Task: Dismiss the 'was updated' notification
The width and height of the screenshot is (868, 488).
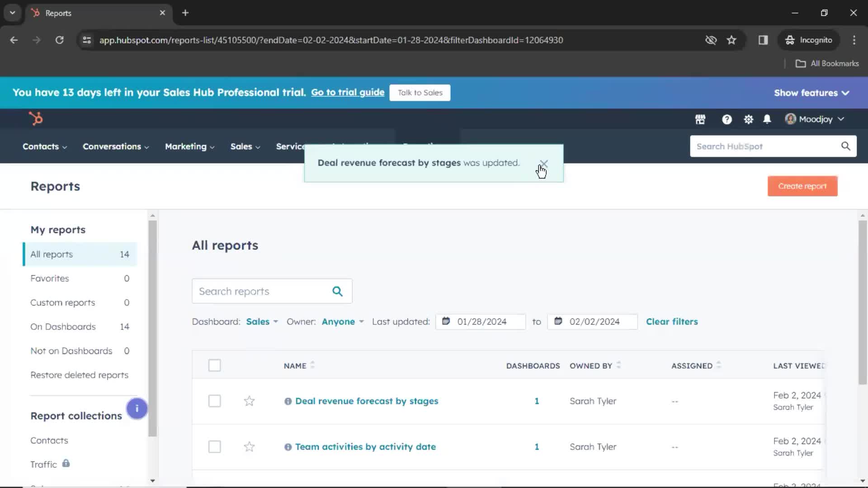Action: [x=543, y=164]
